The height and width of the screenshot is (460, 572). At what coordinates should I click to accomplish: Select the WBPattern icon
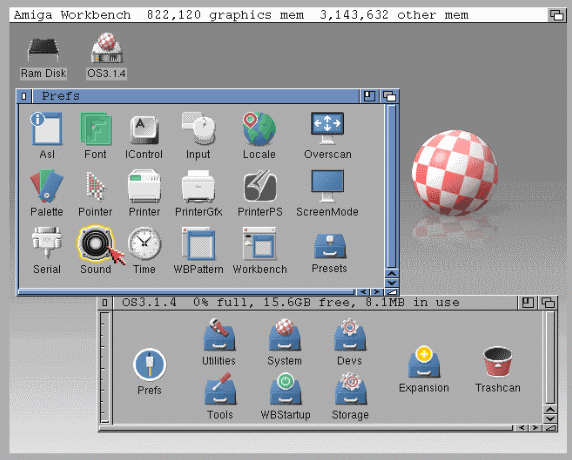pos(198,243)
